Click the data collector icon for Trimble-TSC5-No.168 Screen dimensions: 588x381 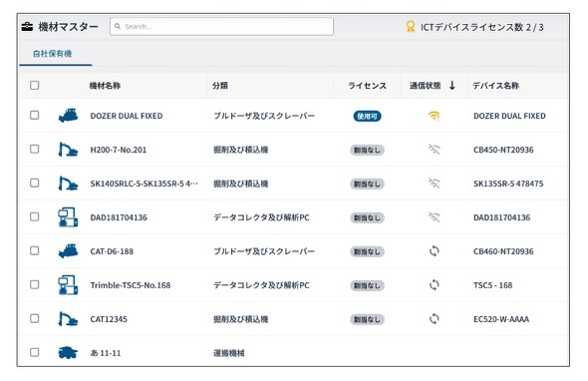pyautogui.click(x=68, y=285)
